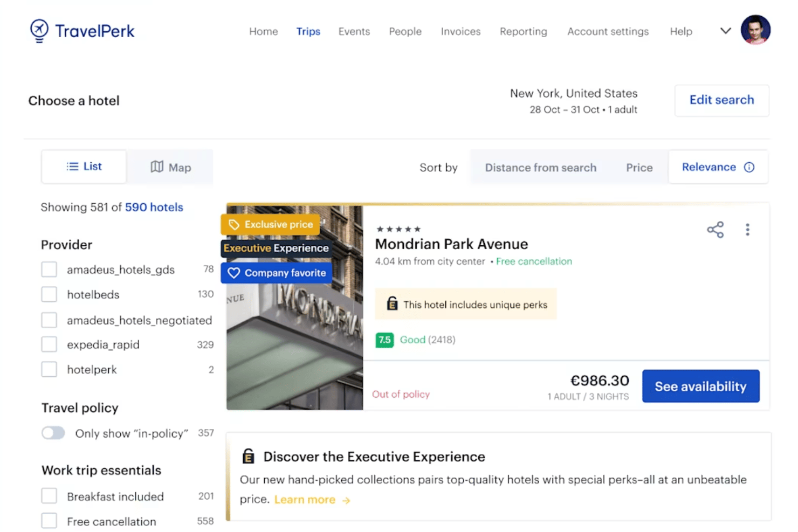Click the Learn more arrow icon
The width and height of the screenshot is (798, 532).
point(346,501)
